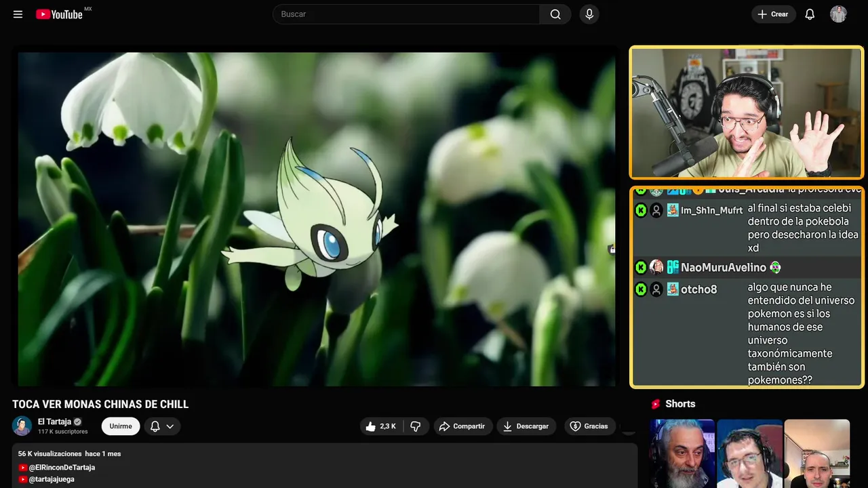Dislike the video with thumbs down
Screen dimensions: 868x488
[x=416, y=426]
